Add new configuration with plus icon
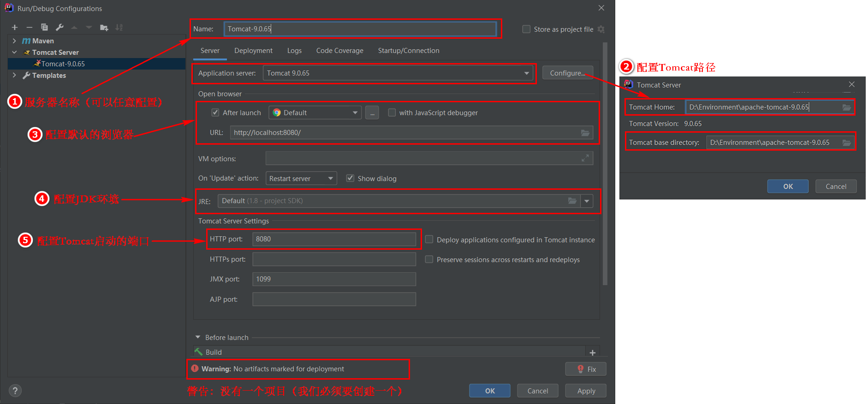 coord(15,28)
